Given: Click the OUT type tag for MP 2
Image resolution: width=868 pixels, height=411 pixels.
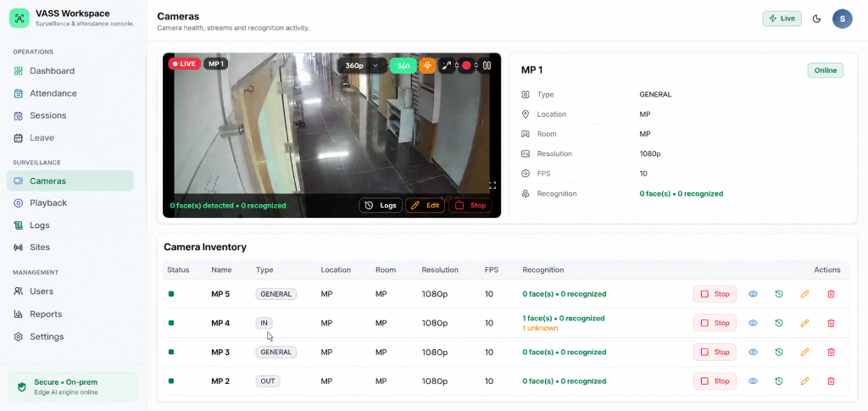Looking at the screenshot, I should (267, 381).
